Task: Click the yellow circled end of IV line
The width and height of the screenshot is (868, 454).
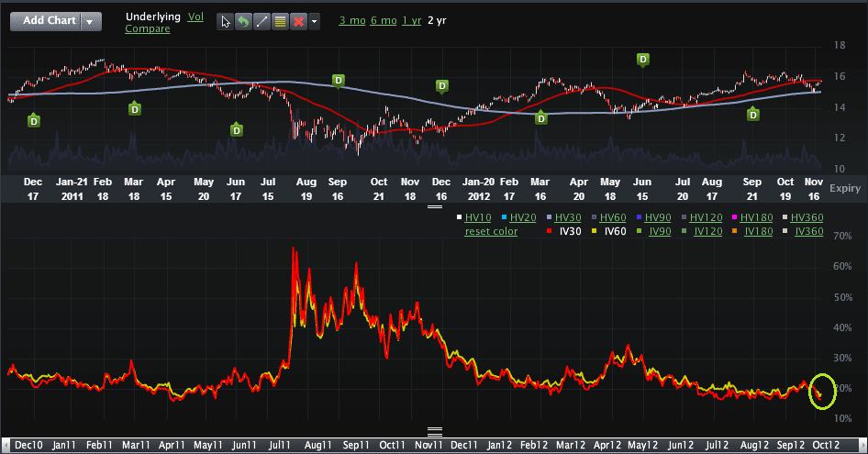Action: click(x=822, y=393)
